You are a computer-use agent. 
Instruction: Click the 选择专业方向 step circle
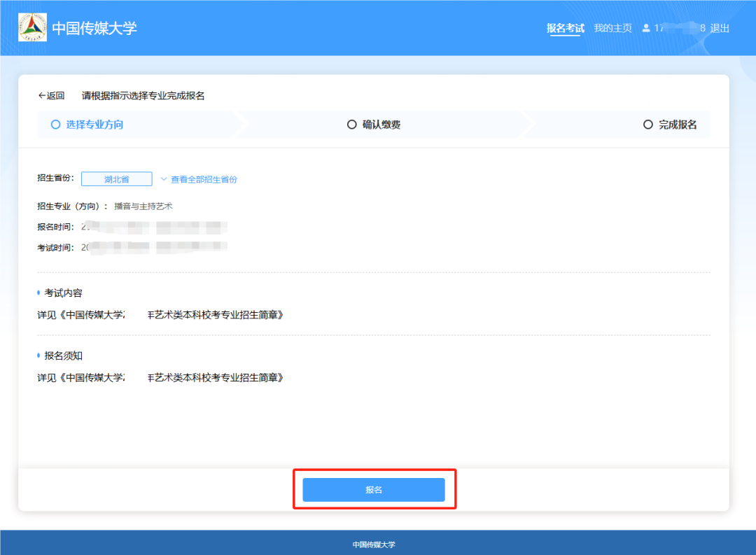click(56, 125)
